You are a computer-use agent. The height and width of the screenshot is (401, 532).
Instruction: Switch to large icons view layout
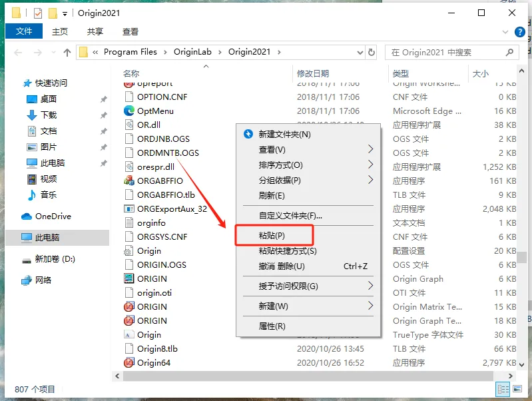[517, 389]
